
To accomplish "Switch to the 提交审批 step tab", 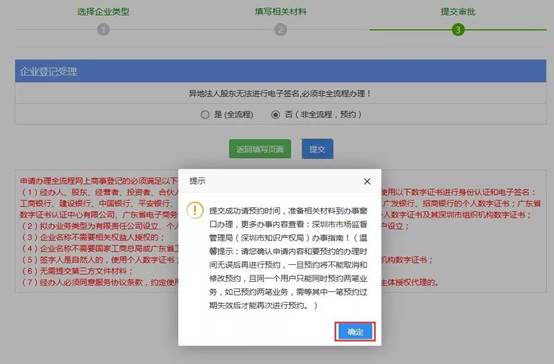I will click(458, 12).
